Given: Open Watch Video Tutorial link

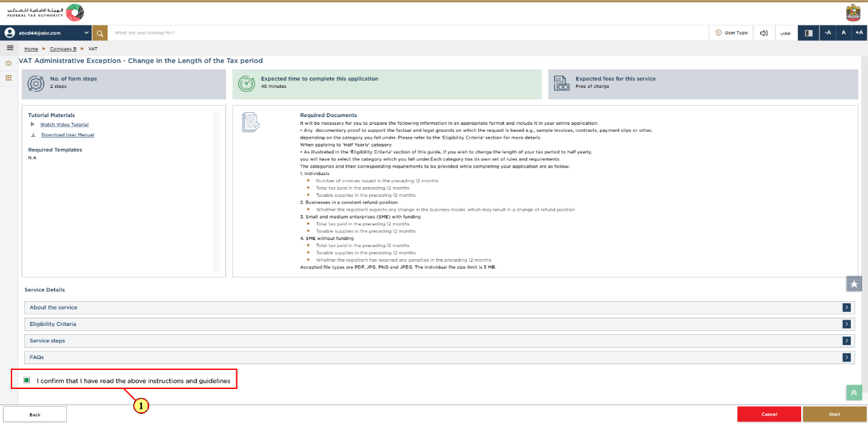Looking at the screenshot, I should pos(64,125).
